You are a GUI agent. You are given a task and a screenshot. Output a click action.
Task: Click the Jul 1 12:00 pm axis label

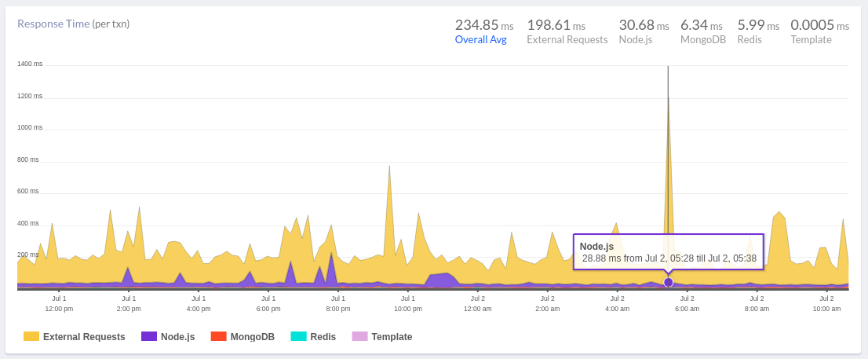(x=59, y=303)
